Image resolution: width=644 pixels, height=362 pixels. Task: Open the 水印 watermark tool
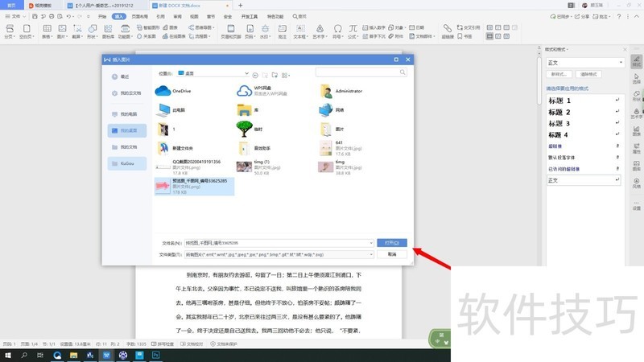[266, 31]
